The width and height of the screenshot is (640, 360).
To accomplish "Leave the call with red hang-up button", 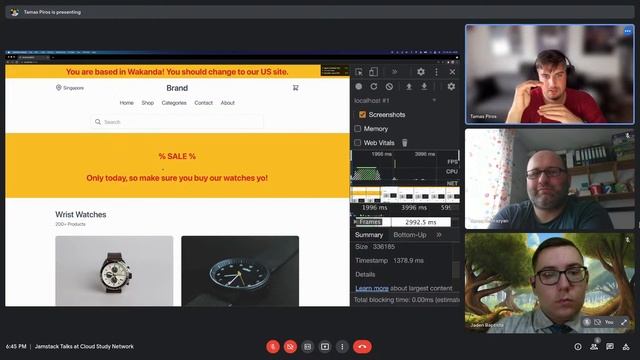I will click(x=362, y=347).
